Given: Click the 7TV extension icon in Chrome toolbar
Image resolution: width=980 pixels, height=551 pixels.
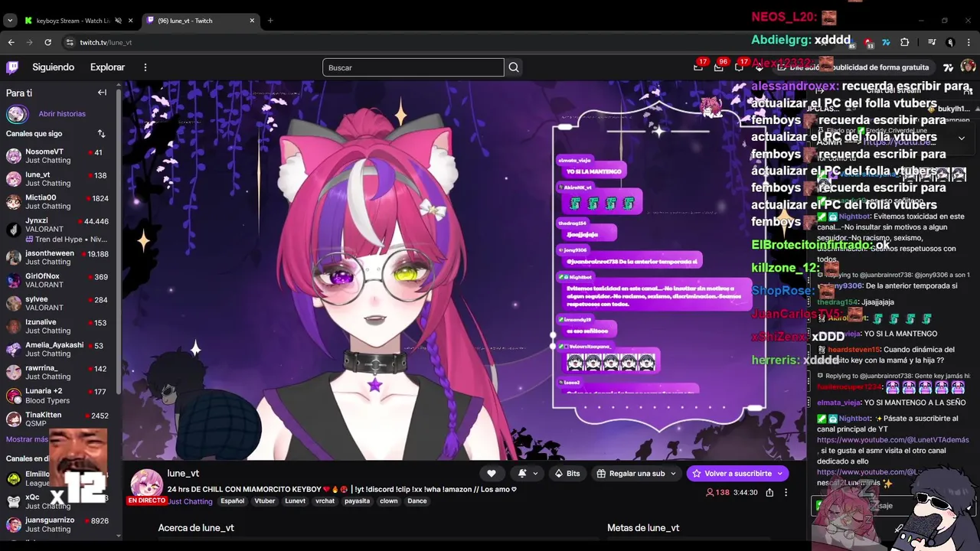Looking at the screenshot, I should [x=886, y=42].
